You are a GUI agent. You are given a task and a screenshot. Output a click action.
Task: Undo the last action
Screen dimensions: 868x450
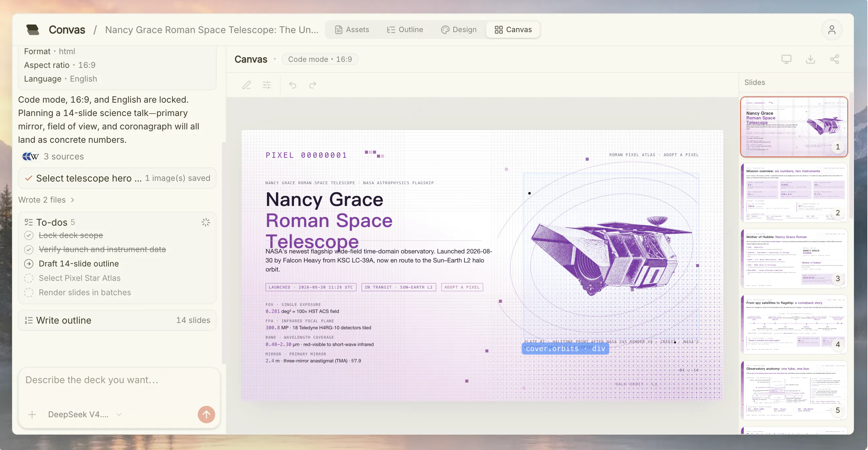coord(292,85)
